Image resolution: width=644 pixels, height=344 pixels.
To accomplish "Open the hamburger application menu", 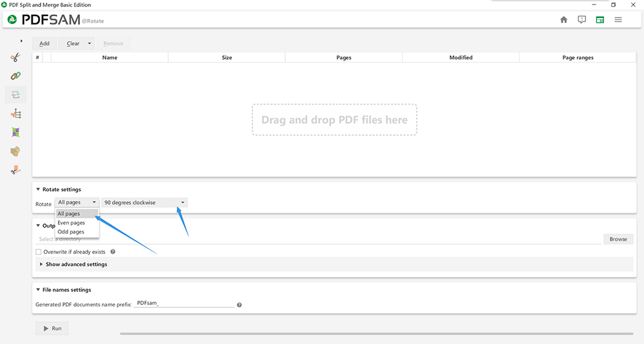I will click(618, 20).
